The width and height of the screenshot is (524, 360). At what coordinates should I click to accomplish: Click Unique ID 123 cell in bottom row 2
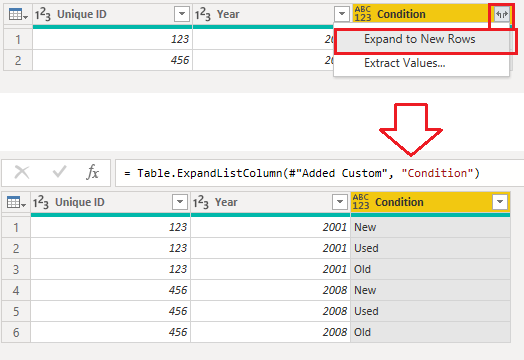pyautogui.click(x=110, y=248)
